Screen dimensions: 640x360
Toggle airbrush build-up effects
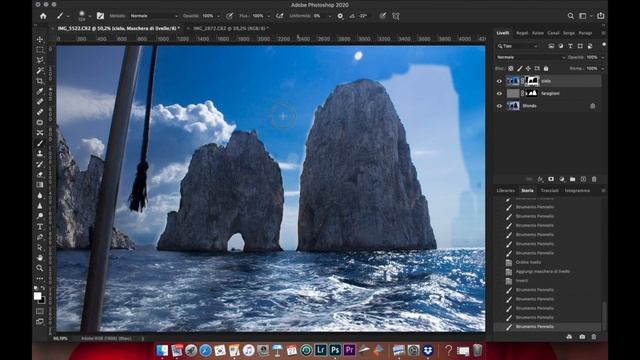click(x=280, y=16)
